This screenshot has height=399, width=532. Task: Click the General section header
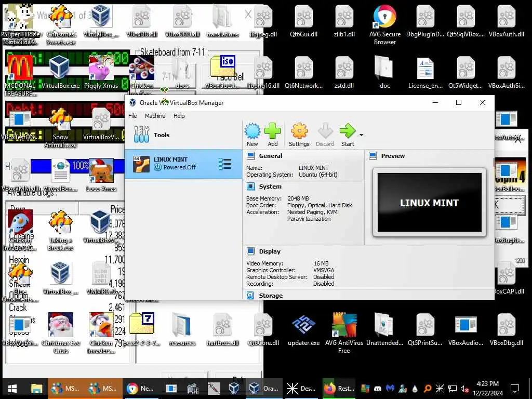pos(270,156)
